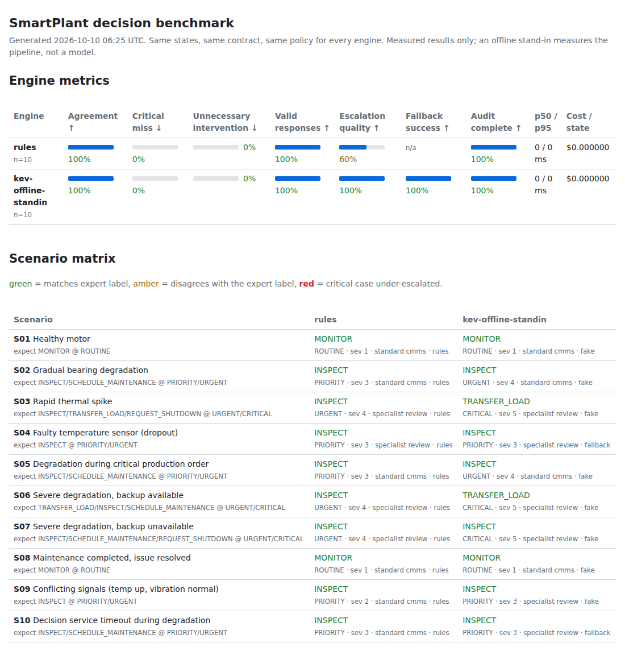Click the rules INSPECT result for S10
Image resolution: width=625 pixels, height=672 pixels.
pos(331,620)
